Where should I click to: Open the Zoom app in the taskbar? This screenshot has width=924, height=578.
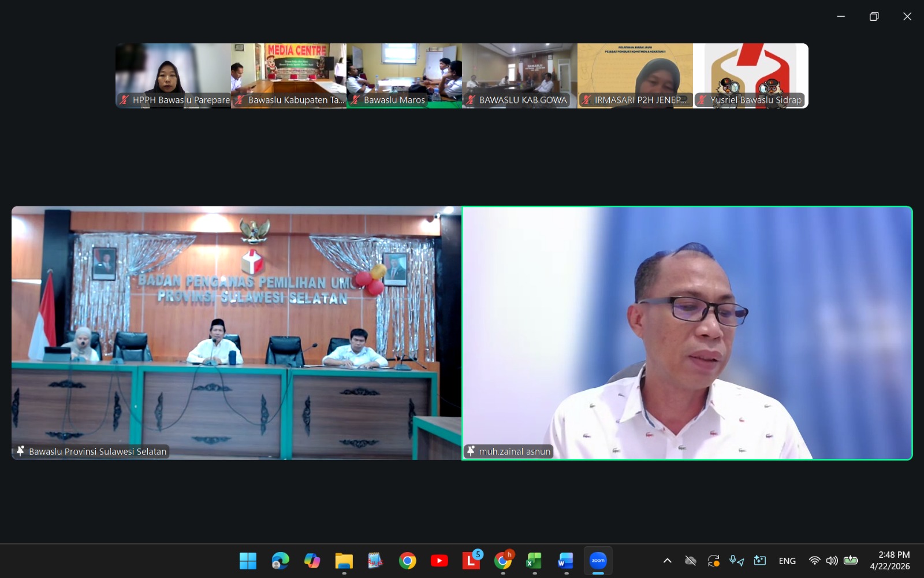(x=598, y=561)
